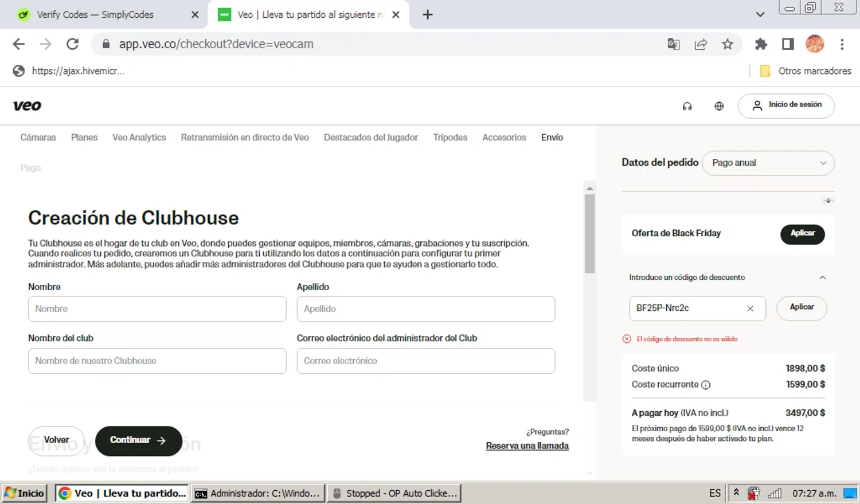Switch to the Administrador command window in taskbar
860x504 pixels.
(x=257, y=493)
